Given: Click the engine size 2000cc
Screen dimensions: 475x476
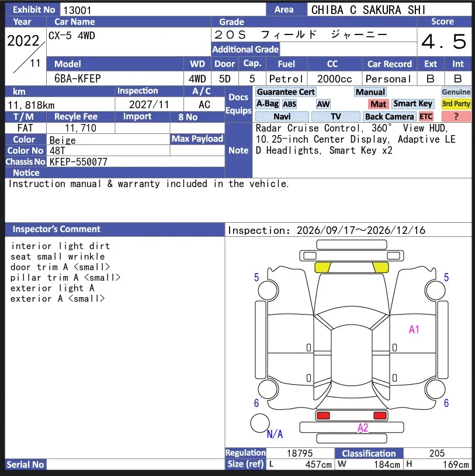Looking at the screenshot, I should [335, 79].
